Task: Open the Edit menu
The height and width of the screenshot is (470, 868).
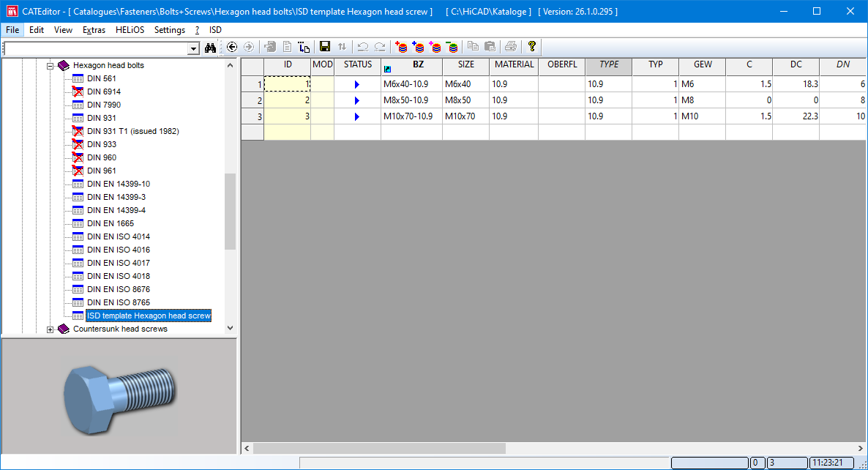Action: pos(37,30)
